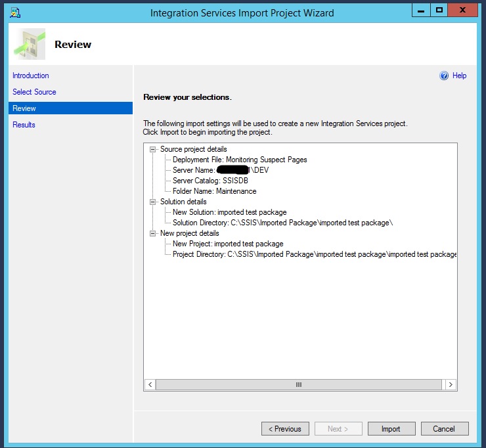Viewport: 486px width, 448px height.
Task: Collapse the Source project details node
Action: pos(153,149)
